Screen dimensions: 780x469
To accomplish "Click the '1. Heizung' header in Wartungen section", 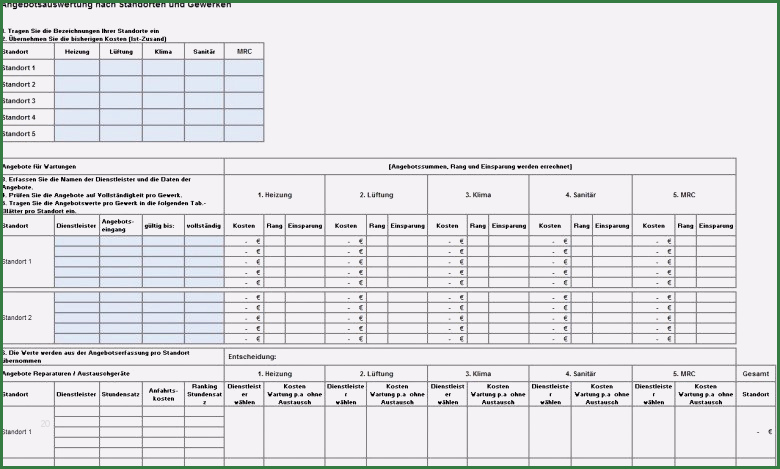I will pyautogui.click(x=275, y=194).
